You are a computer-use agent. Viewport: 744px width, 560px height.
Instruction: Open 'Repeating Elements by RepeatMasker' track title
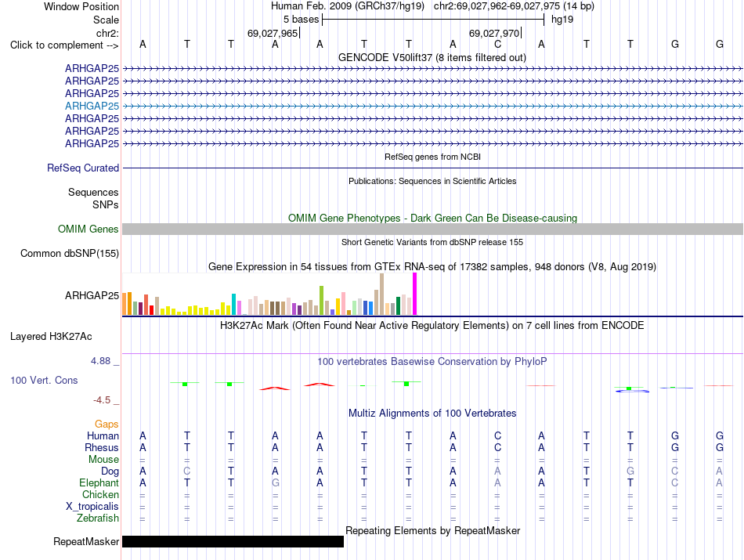[432, 530]
